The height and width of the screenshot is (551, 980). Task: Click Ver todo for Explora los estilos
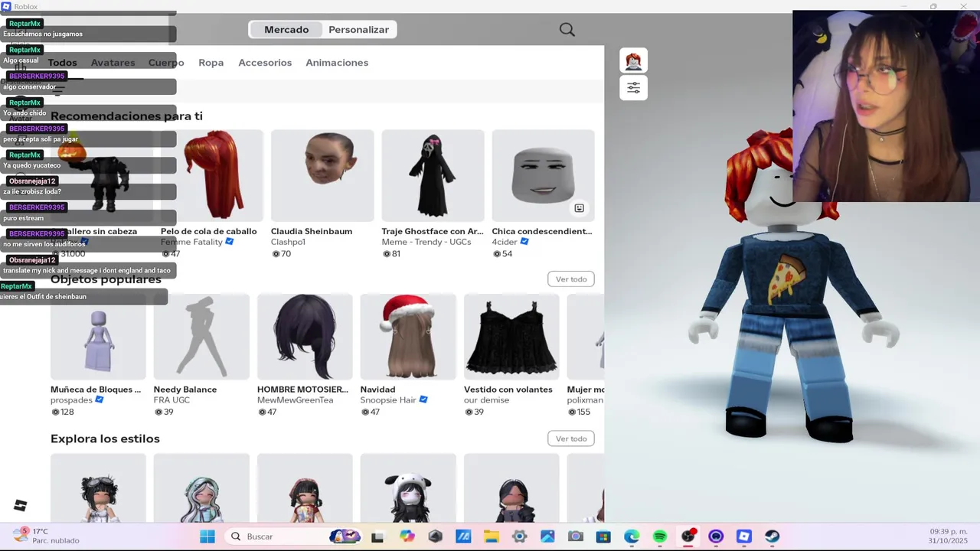click(571, 439)
